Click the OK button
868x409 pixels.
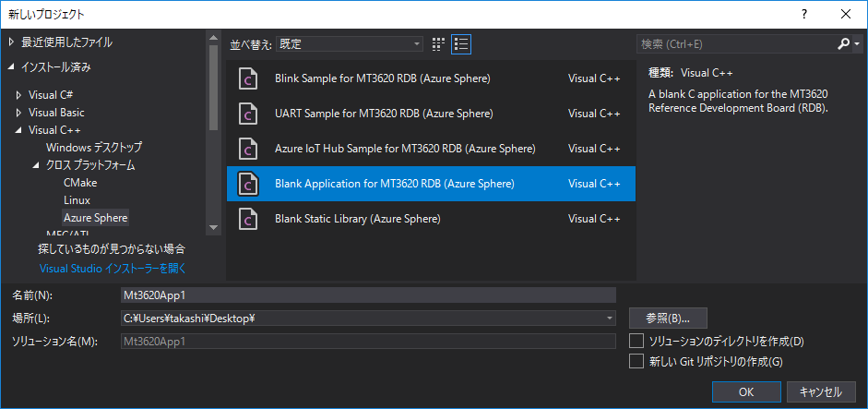pos(746,391)
